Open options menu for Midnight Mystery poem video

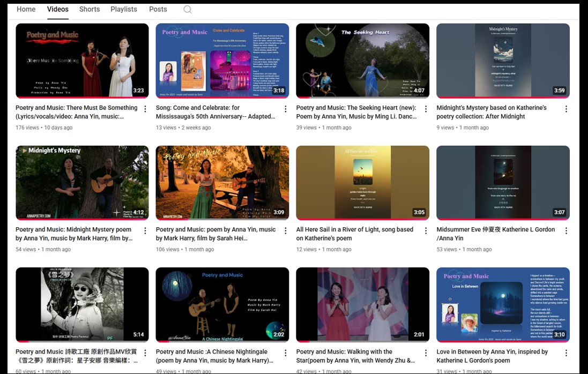click(x=145, y=231)
